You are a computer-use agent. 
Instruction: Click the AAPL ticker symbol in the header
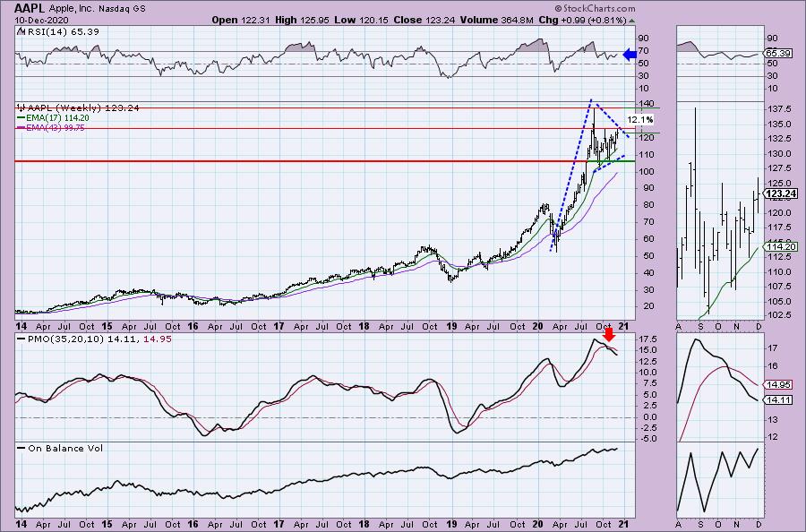[30, 8]
